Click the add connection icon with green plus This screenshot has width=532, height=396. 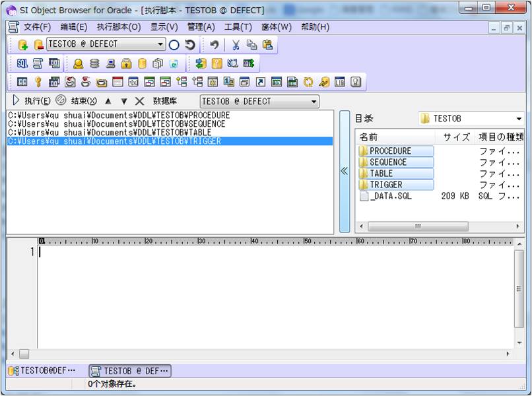point(22,45)
